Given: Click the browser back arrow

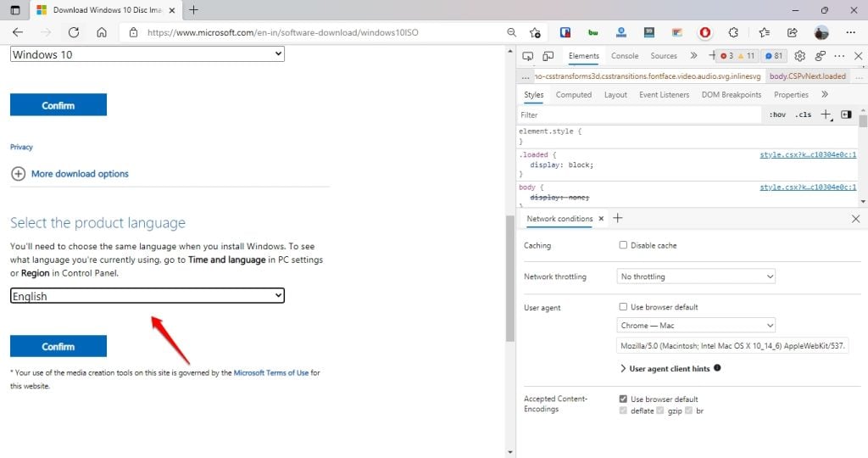Looking at the screenshot, I should 18,33.
